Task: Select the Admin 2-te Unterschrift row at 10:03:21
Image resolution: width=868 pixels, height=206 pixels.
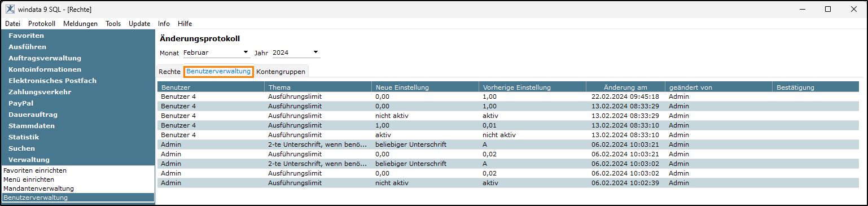Action: [x=508, y=144]
